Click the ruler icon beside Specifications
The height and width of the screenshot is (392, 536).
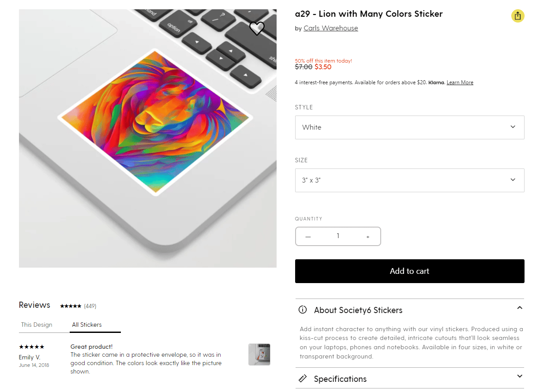[x=303, y=378]
